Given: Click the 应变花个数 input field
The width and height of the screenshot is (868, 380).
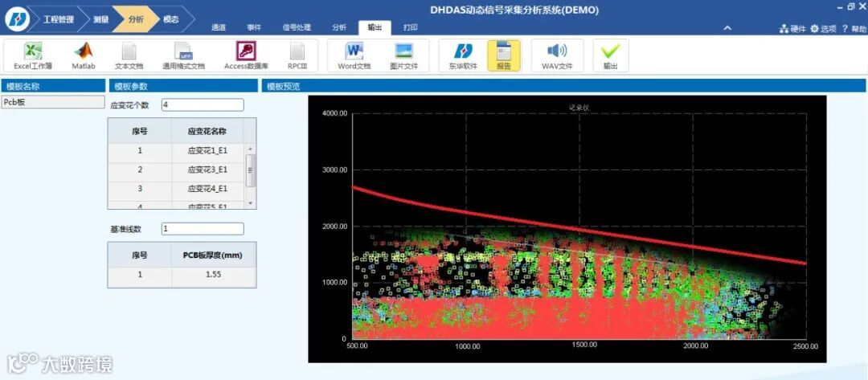Looking at the screenshot, I should 203,105.
